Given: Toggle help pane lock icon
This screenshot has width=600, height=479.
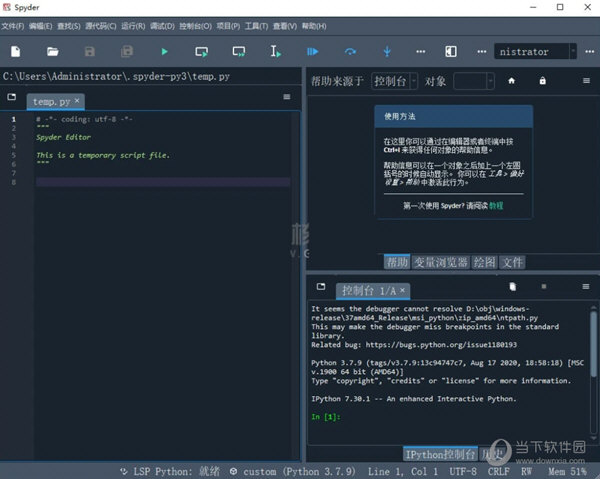Looking at the screenshot, I should (x=543, y=81).
